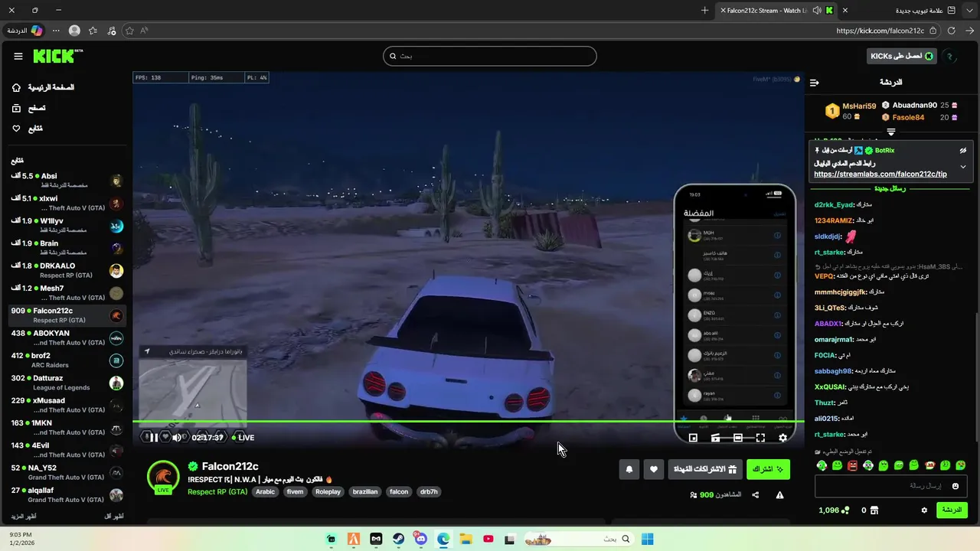Open the streamlabs tip link
The width and height of the screenshot is (980, 551).
pos(880,174)
